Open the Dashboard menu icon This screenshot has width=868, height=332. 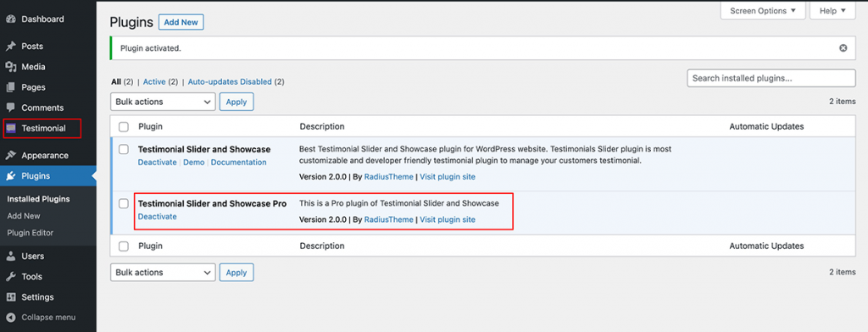click(x=11, y=19)
